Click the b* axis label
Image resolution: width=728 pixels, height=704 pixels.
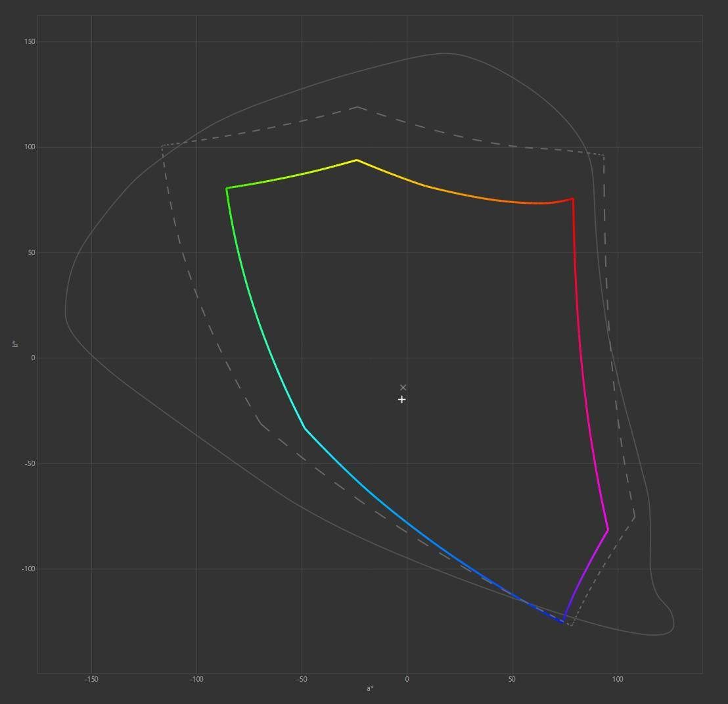(x=15, y=344)
